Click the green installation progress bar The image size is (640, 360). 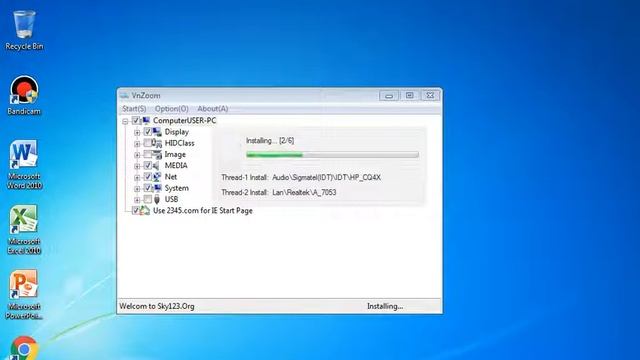332,155
